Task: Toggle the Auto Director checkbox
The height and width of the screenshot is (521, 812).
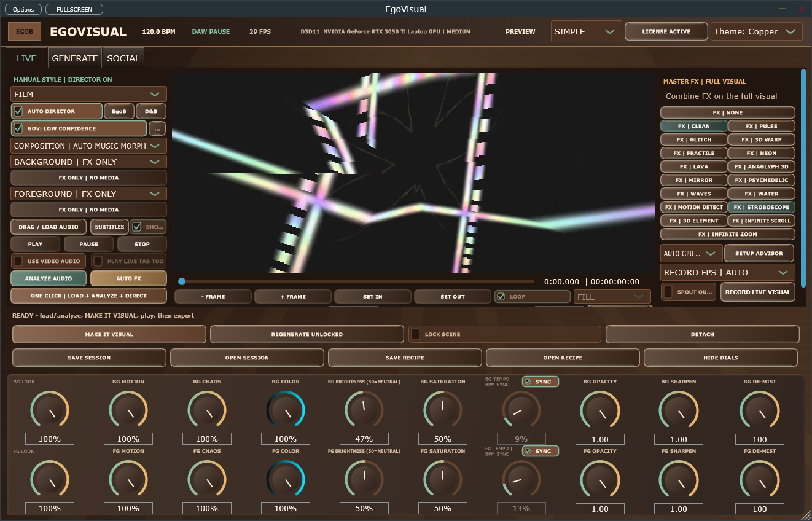Action: tap(18, 111)
